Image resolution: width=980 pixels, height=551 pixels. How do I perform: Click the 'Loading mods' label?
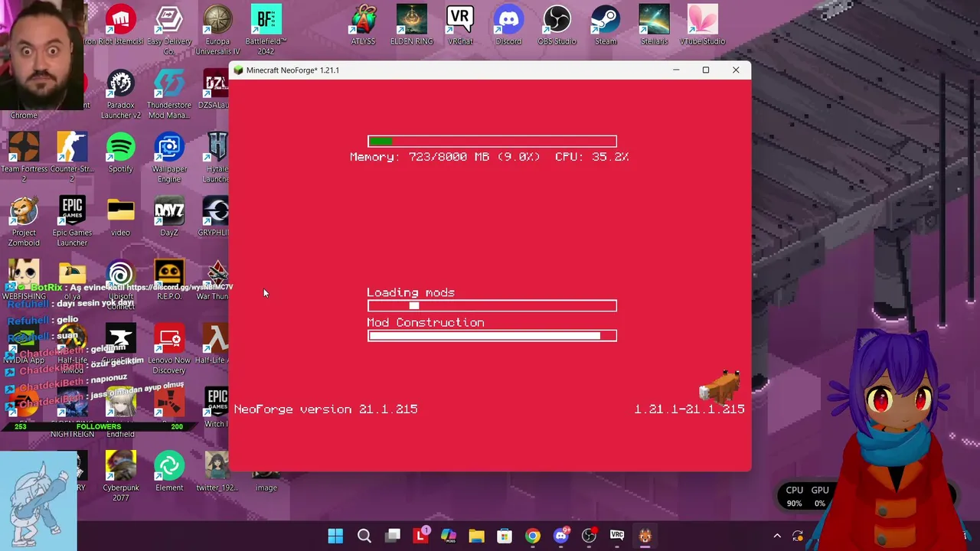click(410, 292)
